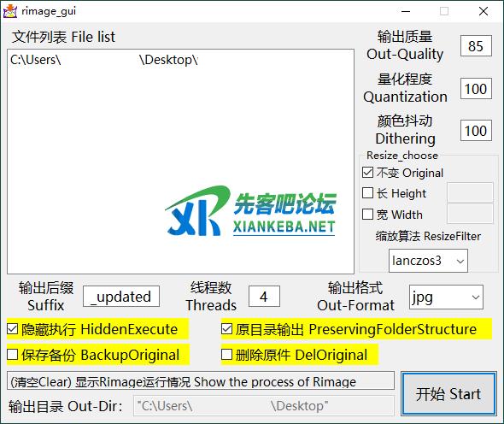
Task: Enable the BackupOriginal checkbox
Action: (x=13, y=355)
